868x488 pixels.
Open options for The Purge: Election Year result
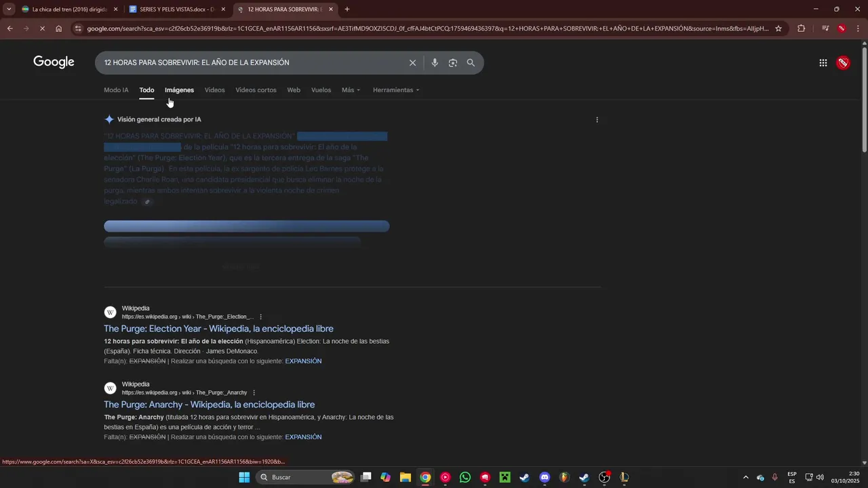click(260, 317)
